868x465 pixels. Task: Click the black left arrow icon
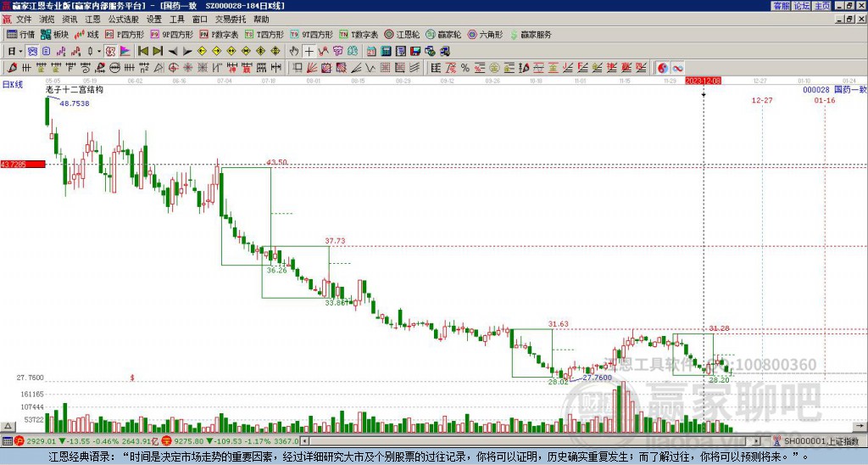pos(173,52)
